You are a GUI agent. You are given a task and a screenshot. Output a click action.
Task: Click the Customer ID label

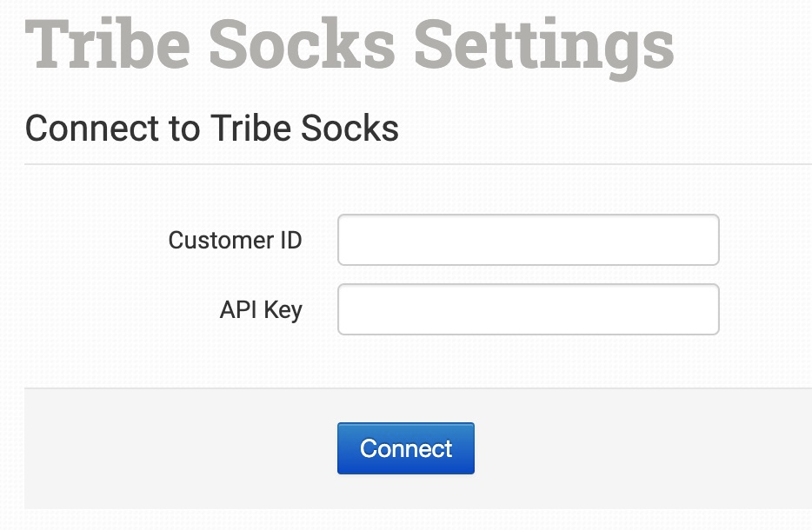tap(235, 240)
